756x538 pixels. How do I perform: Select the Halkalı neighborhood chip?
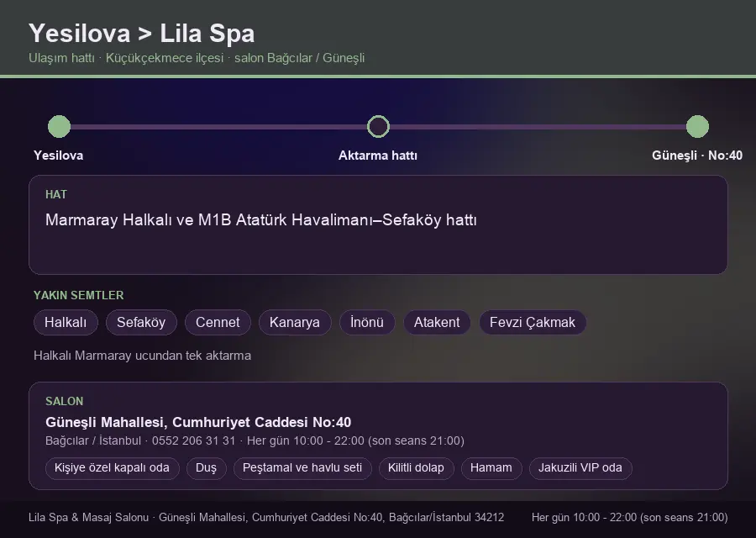[66, 322]
